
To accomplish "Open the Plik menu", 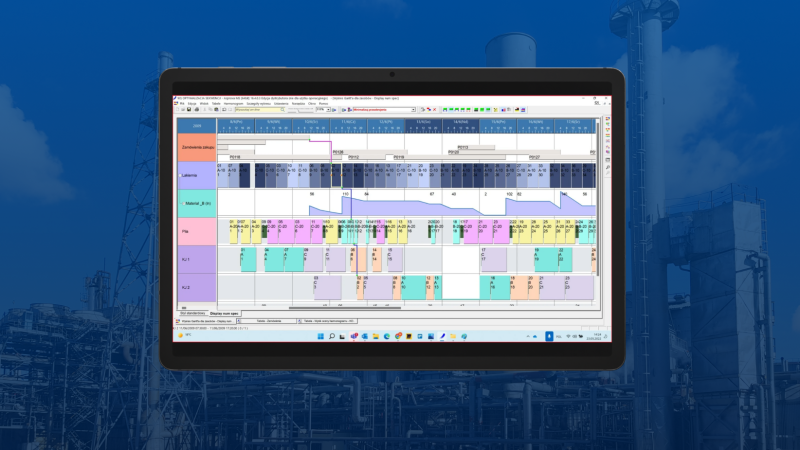I will (182, 103).
